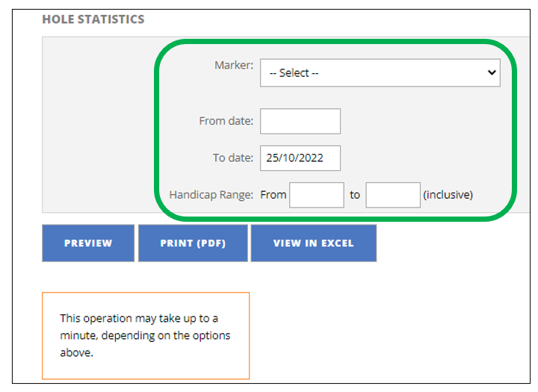538x392 pixels.
Task: Click the 'operation may take up to a minute' notice
Action: (139, 319)
